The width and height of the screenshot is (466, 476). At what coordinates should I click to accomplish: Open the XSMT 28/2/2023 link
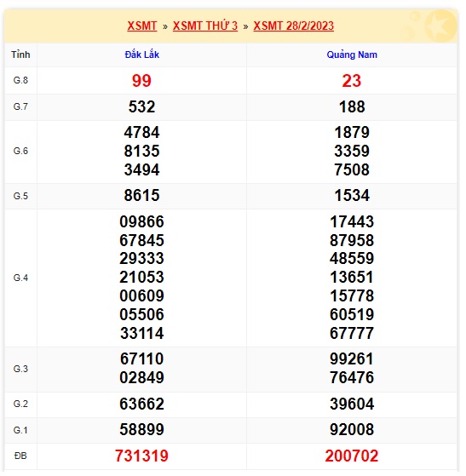pyautogui.click(x=293, y=26)
